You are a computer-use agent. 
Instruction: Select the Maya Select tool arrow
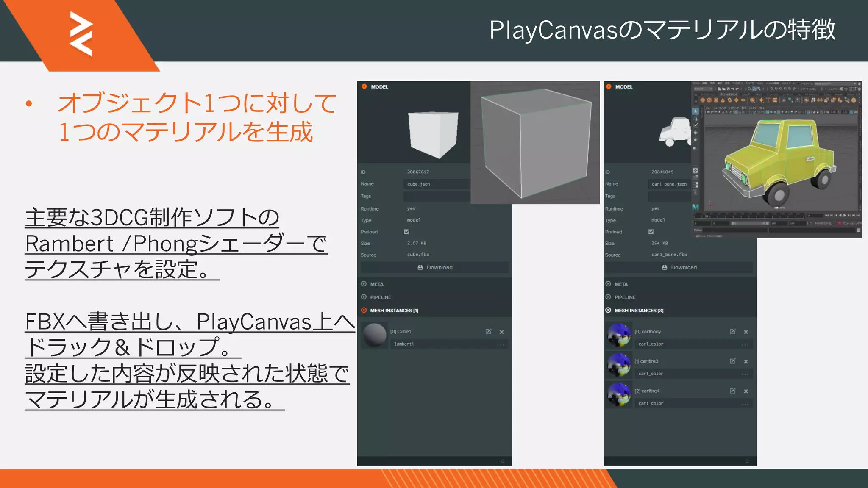click(696, 111)
